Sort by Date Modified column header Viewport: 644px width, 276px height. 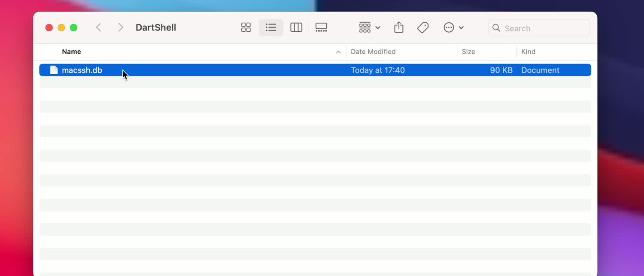point(373,52)
